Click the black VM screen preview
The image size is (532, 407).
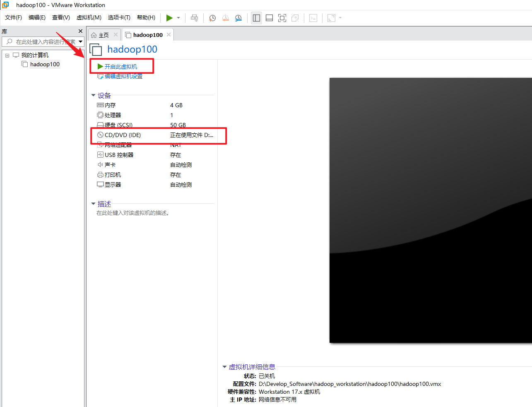pos(431,210)
